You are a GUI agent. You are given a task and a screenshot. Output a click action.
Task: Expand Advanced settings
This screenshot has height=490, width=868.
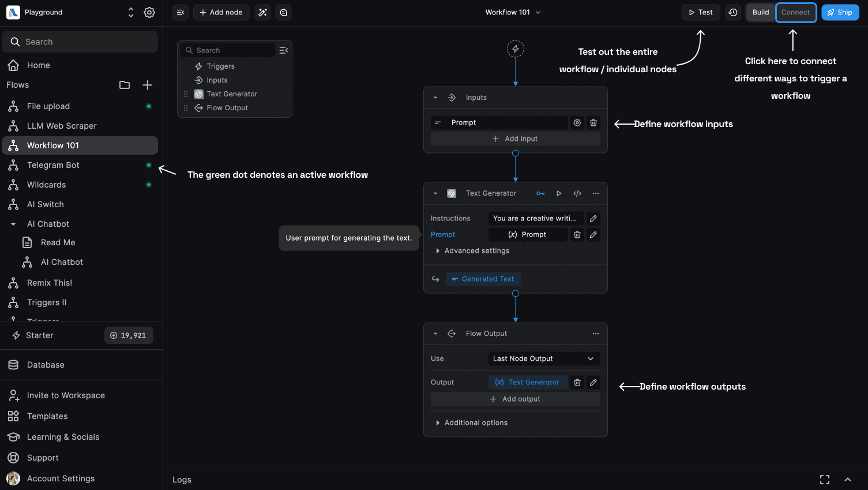pos(472,250)
